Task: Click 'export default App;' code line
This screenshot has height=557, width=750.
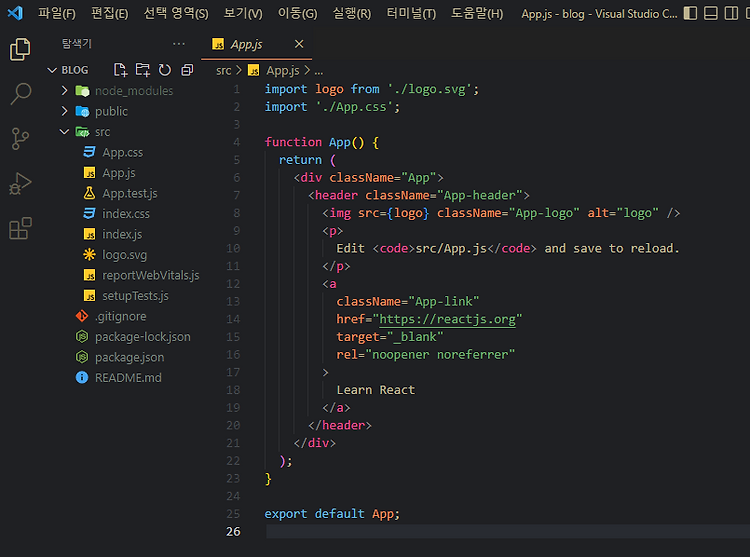Action: (332, 514)
